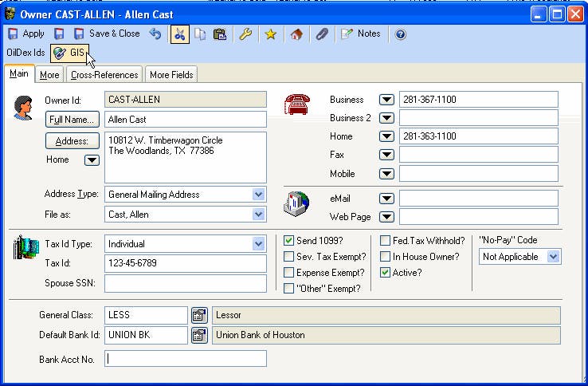
Task: Click the Bank Acct No. field
Action: point(186,360)
